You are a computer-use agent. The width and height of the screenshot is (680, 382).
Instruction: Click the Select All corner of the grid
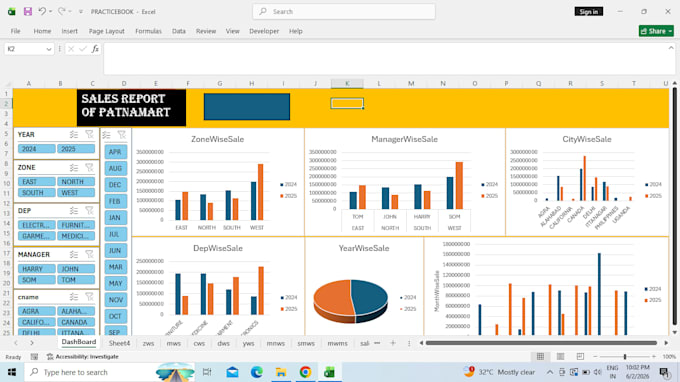tap(7, 83)
